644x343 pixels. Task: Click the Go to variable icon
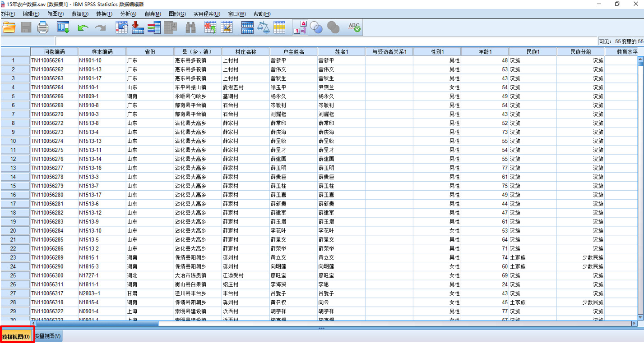[x=138, y=27]
